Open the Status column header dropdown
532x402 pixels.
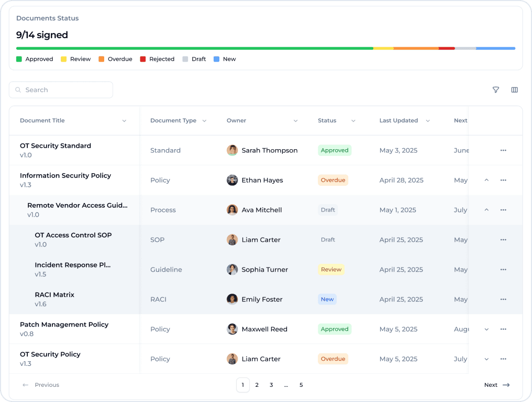tap(353, 121)
